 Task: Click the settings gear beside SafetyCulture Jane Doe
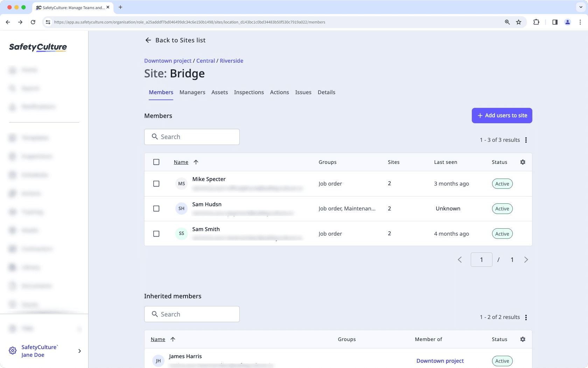coord(13,350)
